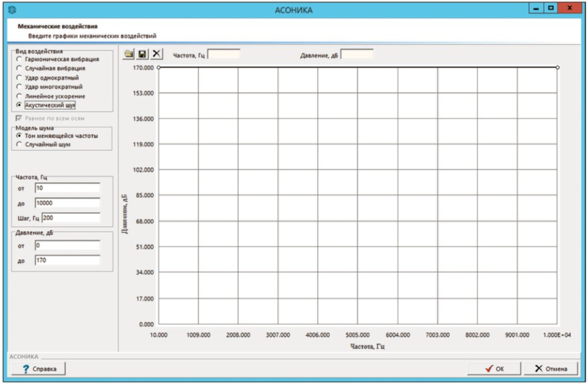588x385 pixels.
Task: Click the frequency 'до' field containing 10000
Action: coord(68,203)
